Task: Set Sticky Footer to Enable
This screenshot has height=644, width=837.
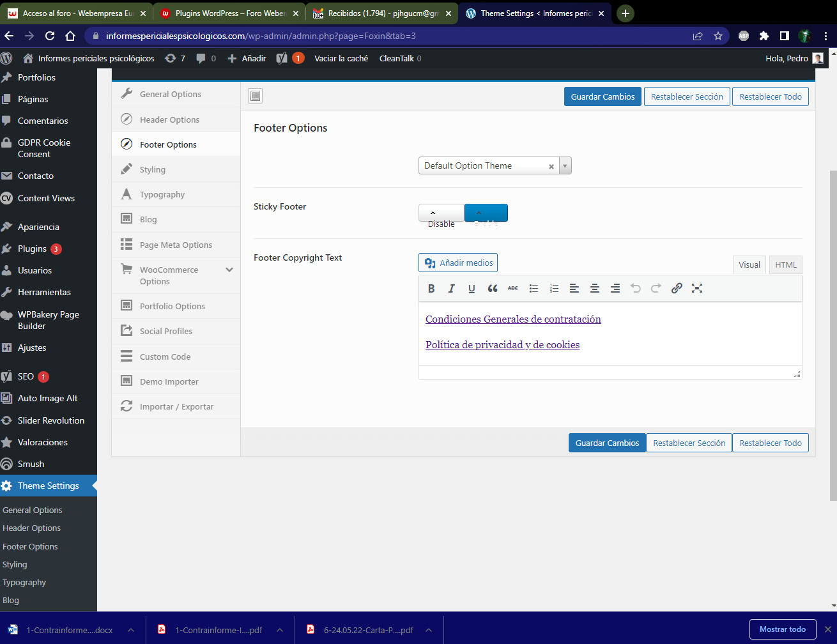Action: click(486, 213)
